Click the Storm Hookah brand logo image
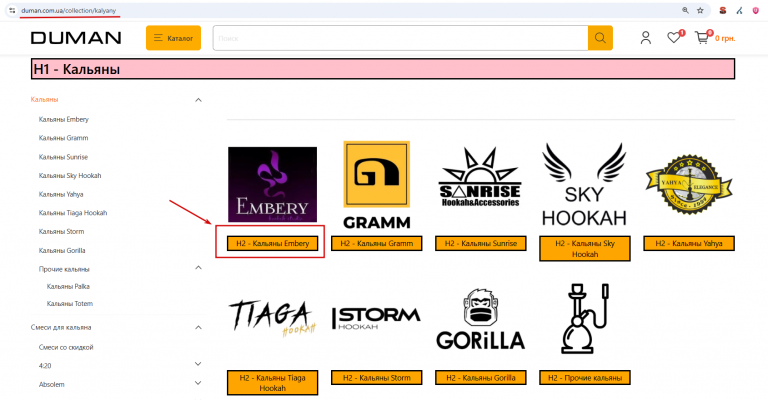This screenshot has width=768, height=400. [376, 318]
